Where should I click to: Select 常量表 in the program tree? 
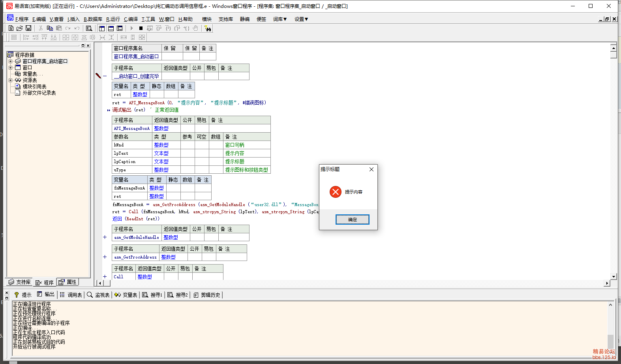coord(32,74)
